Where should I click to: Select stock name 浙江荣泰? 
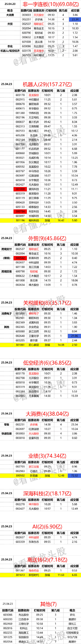pyautogui.click(x=34, y=198)
